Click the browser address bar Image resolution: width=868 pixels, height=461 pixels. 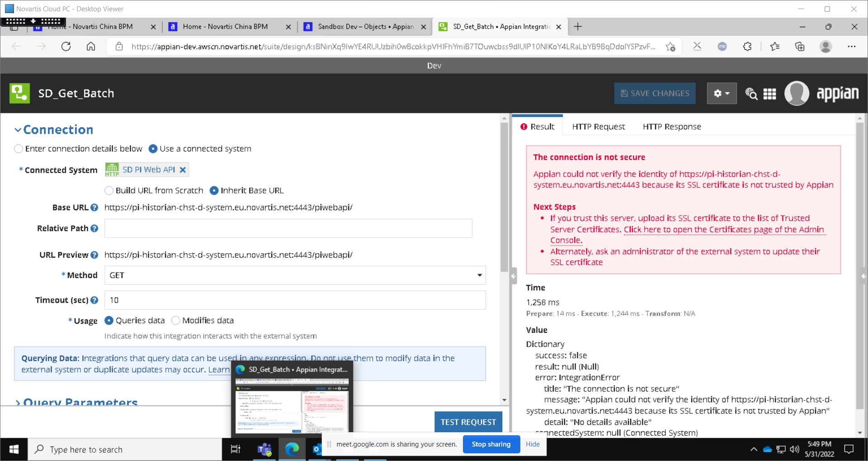[392, 46]
